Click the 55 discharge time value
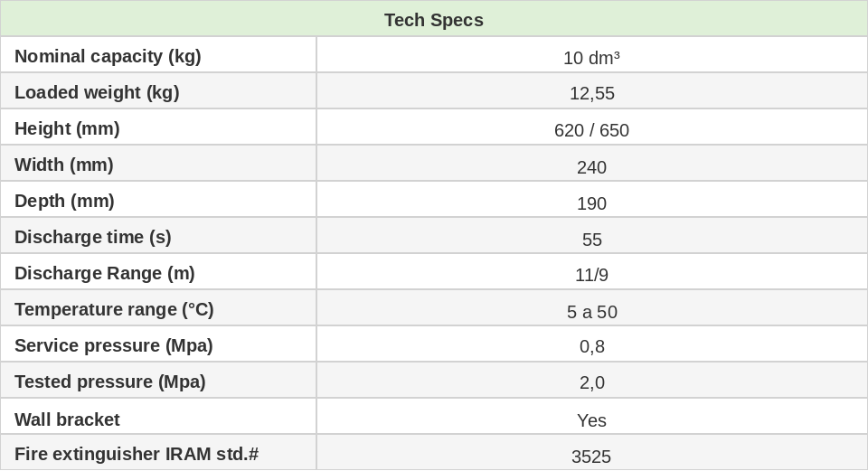This screenshot has height=471, width=868. [592, 240]
